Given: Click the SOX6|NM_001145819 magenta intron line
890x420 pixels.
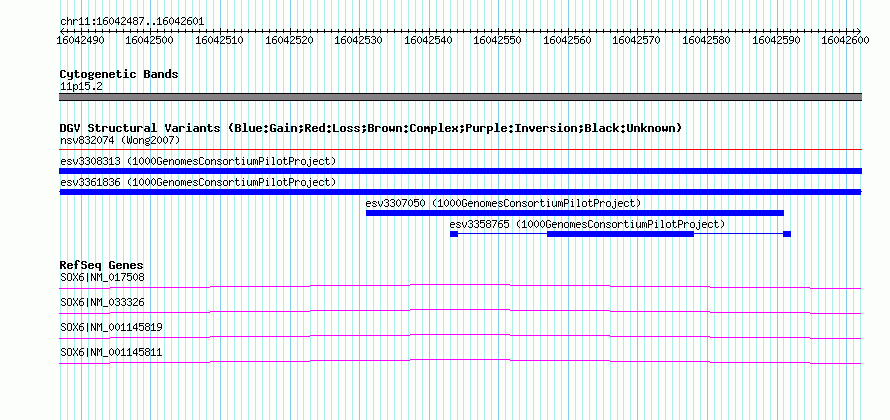Looking at the screenshot, I should click(x=460, y=336).
